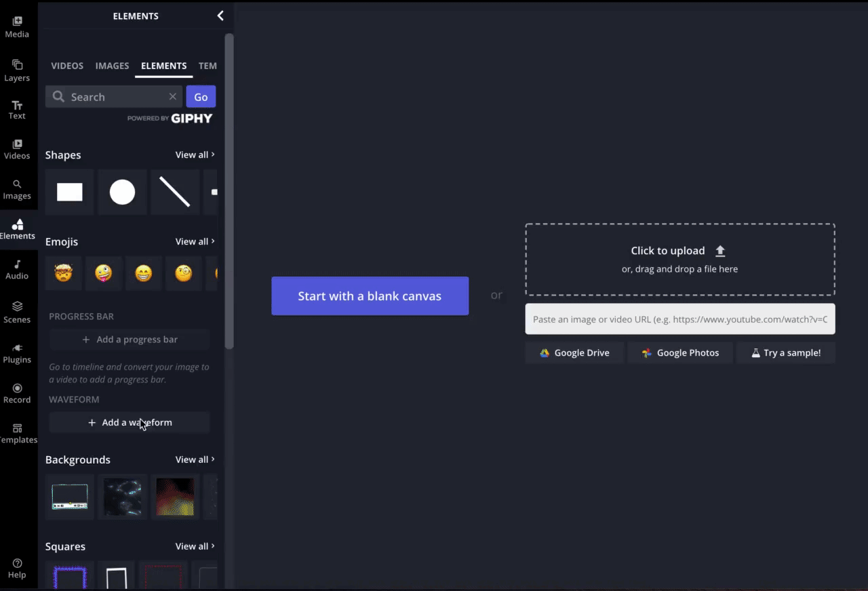868x591 pixels.
Task: Click Add a waveform button
Action: tap(130, 422)
